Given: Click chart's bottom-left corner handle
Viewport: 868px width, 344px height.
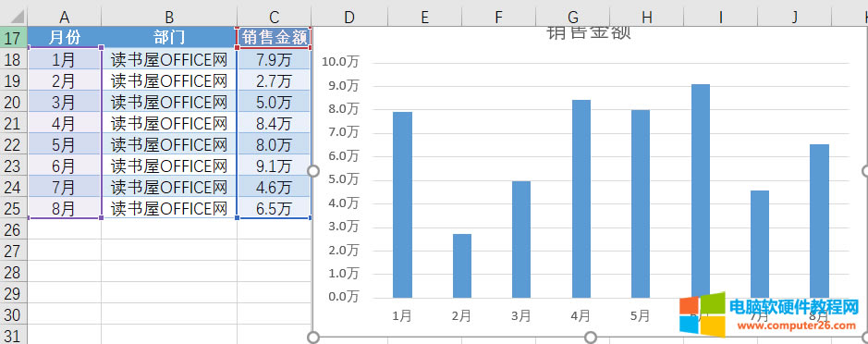Looking at the screenshot, I should (312, 338).
